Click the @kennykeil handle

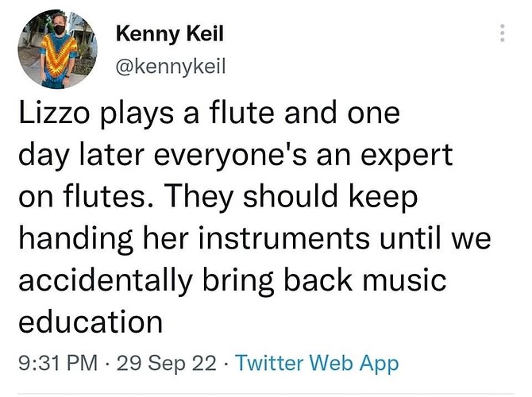pyautogui.click(x=171, y=67)
